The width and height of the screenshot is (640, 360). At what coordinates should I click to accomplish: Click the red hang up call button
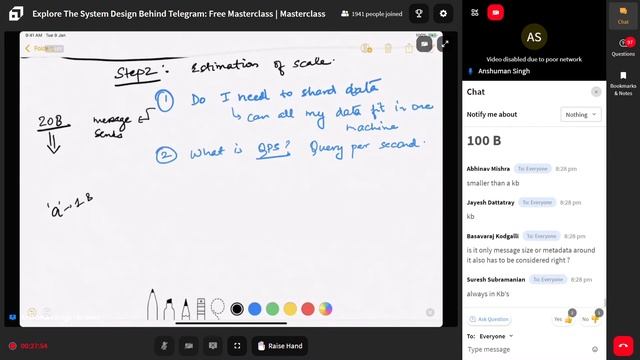coord(623,346)
